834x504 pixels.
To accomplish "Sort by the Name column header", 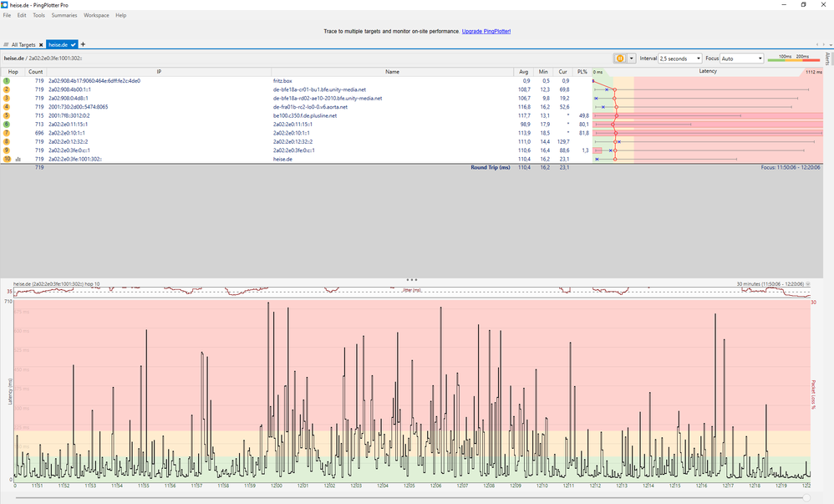I will coord(392,72).
